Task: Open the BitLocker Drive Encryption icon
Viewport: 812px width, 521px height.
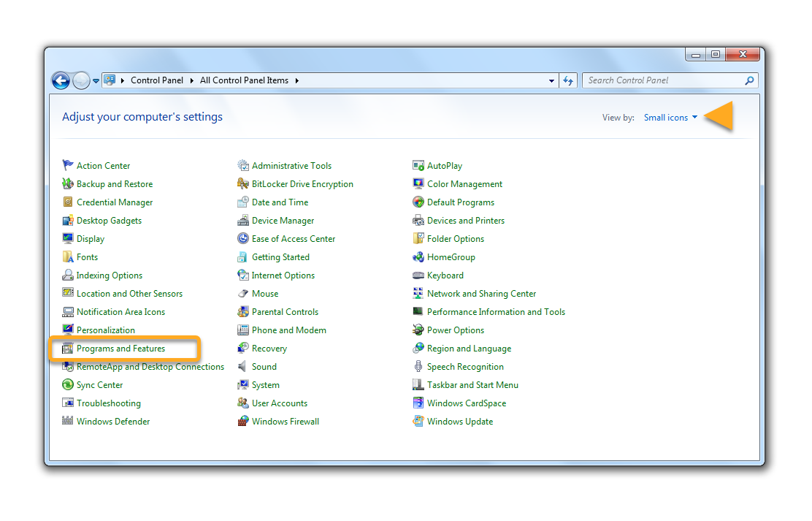Action: coord(243,184)
